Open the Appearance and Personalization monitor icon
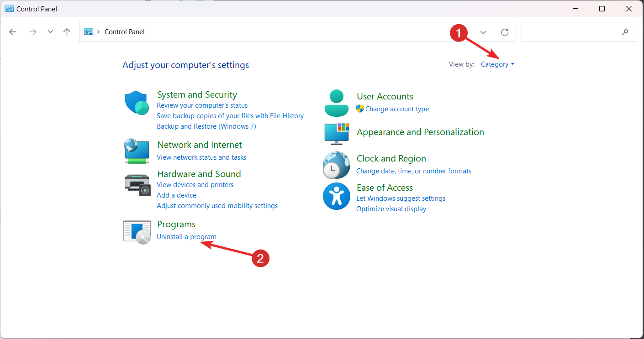This screenshot has width=644, height=339. coord(337,133)
